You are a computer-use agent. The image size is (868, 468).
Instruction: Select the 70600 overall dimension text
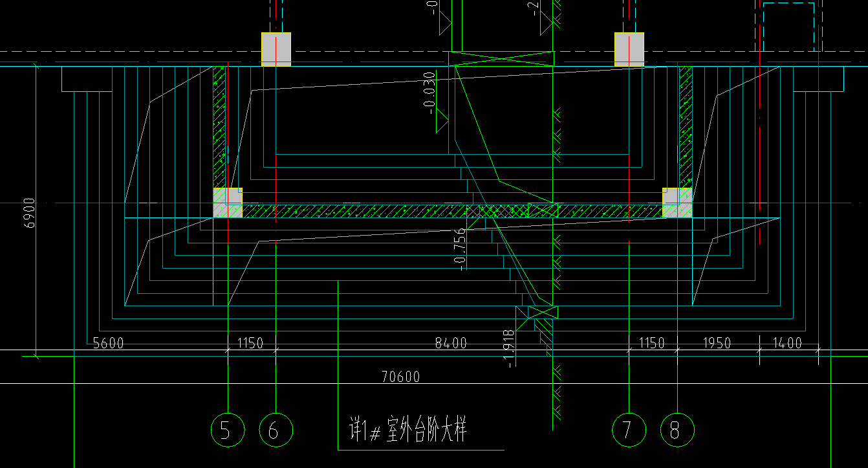401,377
